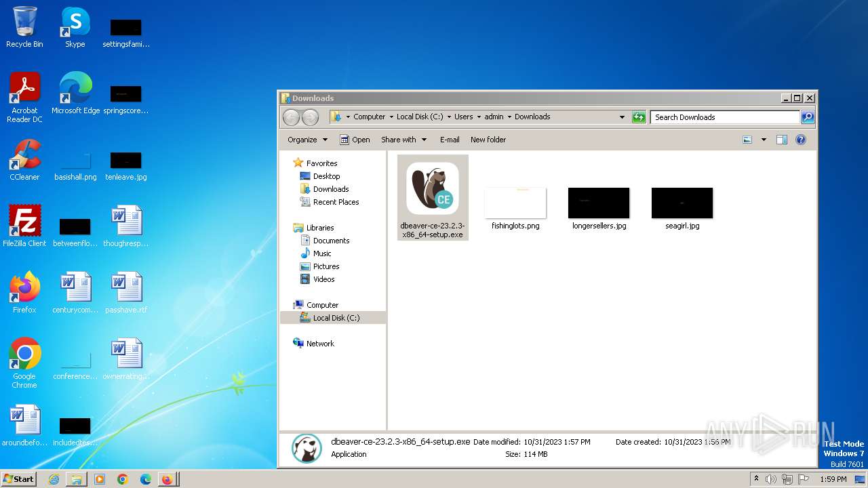Screen dimensions: 868x488
Task: Select centurycom document on desktop
Action: (x=75, y=293)
